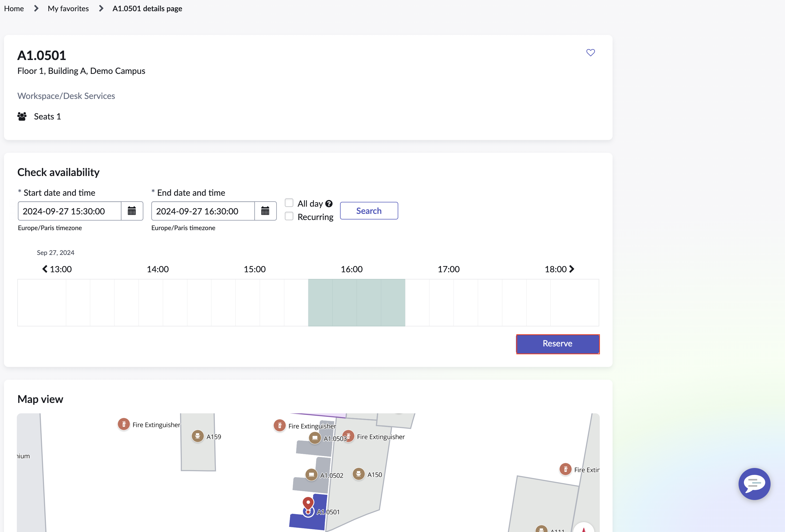Click the A1.0501 details page breadcrumb
The width and height of the screenshot is (785, 532).
tap(147, 9)
